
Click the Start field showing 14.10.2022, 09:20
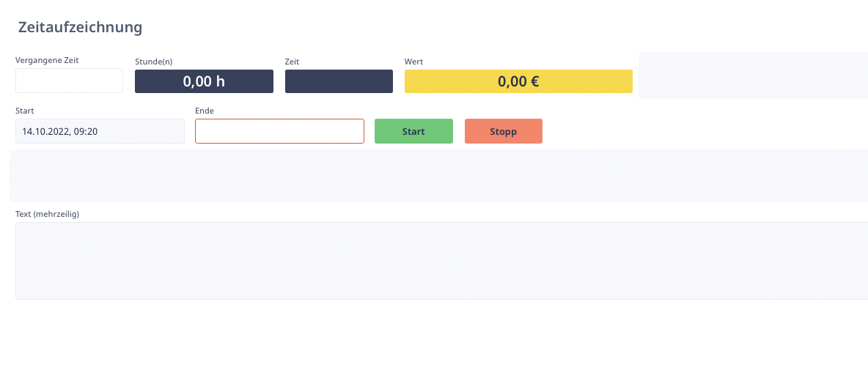pyautogui.click(x=100, y=131)
